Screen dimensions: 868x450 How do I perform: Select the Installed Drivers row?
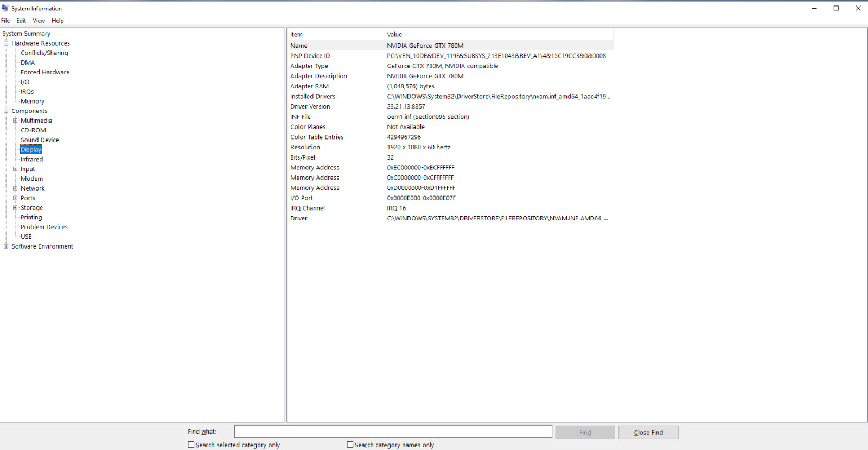pos(450,97)
